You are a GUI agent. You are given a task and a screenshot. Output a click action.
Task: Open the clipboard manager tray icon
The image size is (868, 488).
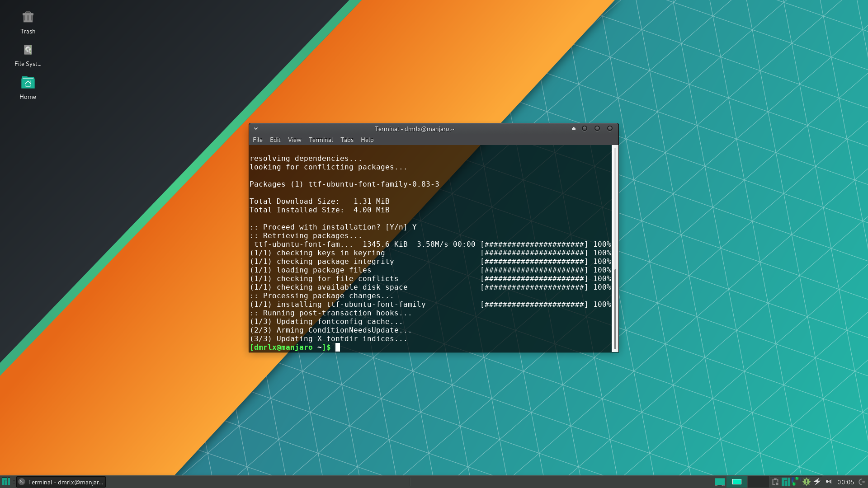point(775,482)
